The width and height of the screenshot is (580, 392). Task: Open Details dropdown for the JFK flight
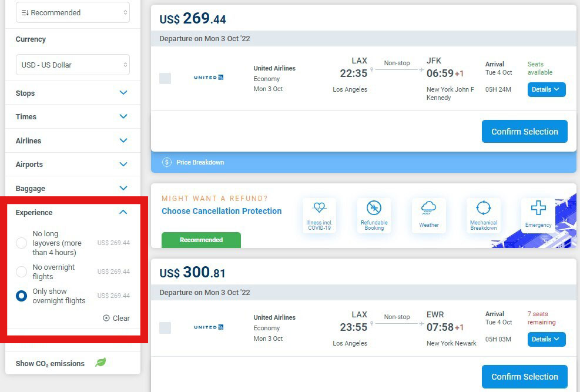547,89
